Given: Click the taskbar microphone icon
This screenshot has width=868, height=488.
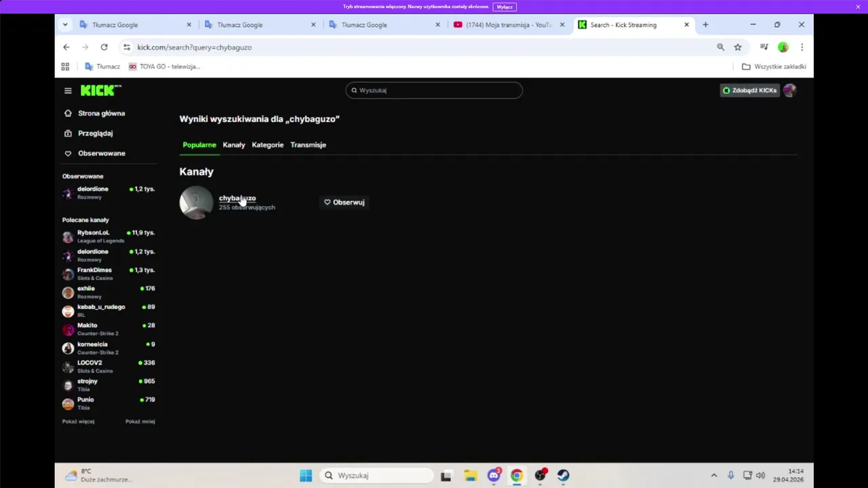Looking at the screenshot, I should click(x=731, y=475).
